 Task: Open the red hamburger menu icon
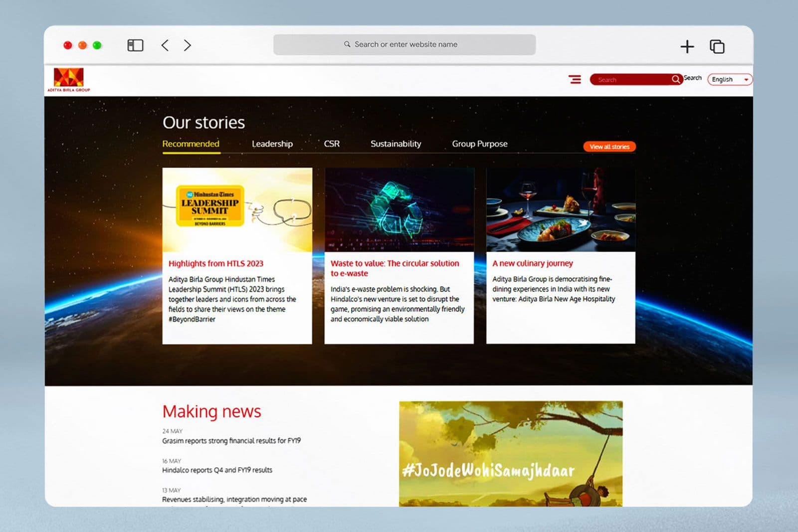click(x=575, y=79)
